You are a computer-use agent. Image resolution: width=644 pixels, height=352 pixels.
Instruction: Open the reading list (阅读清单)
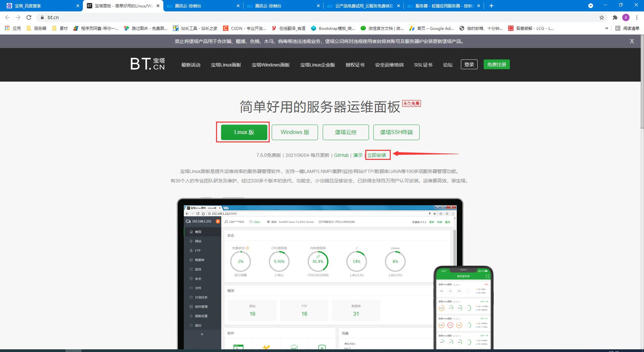pyautogui.click(x=628, y=29)
